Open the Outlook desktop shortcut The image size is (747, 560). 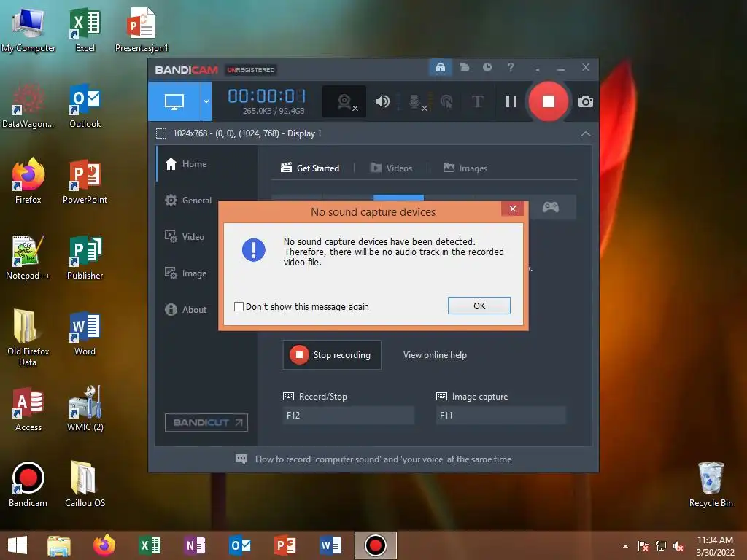click(85, 106)
